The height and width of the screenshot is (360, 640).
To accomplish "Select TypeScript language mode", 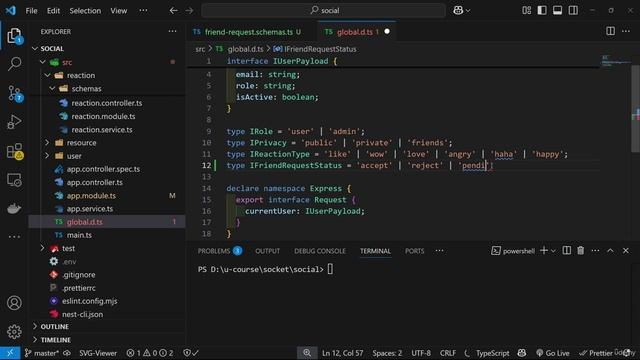I will tap(492, 353).
